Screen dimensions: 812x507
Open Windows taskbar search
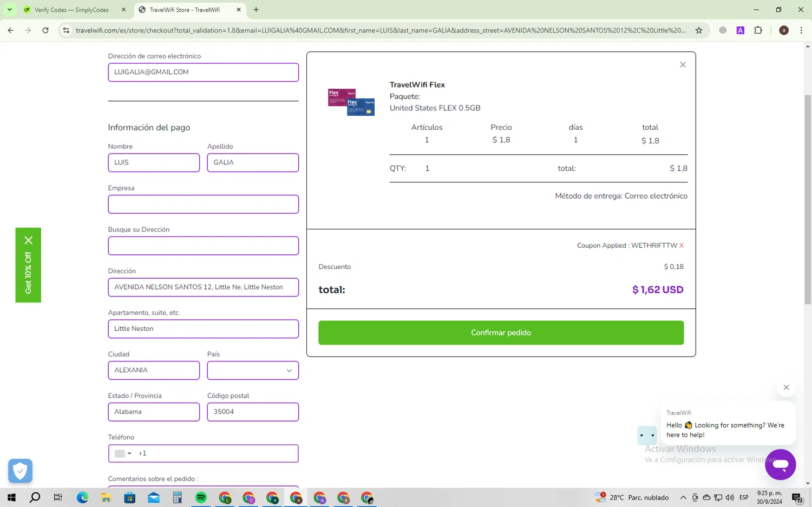(35, 498)
